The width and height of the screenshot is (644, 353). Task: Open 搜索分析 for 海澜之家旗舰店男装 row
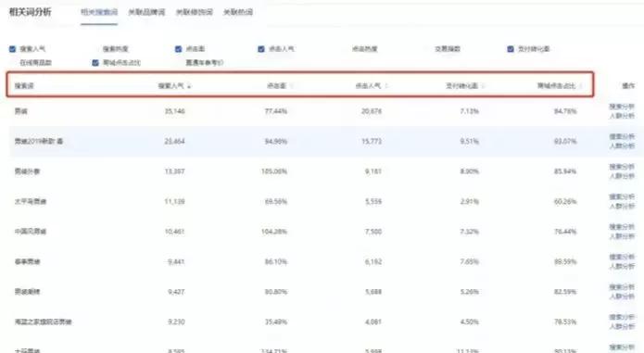coord(622,317)
